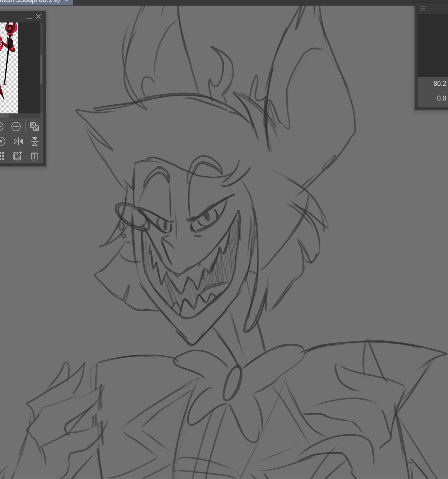
Task: Click the unsaved dot on the canvas tab
Action: click(67, 1)
